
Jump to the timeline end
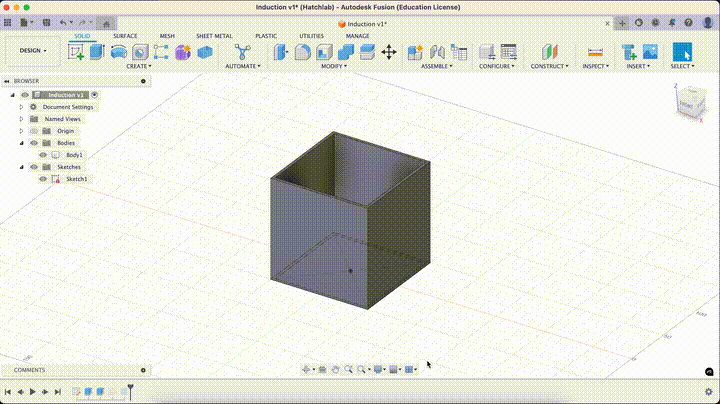[57, 392]
